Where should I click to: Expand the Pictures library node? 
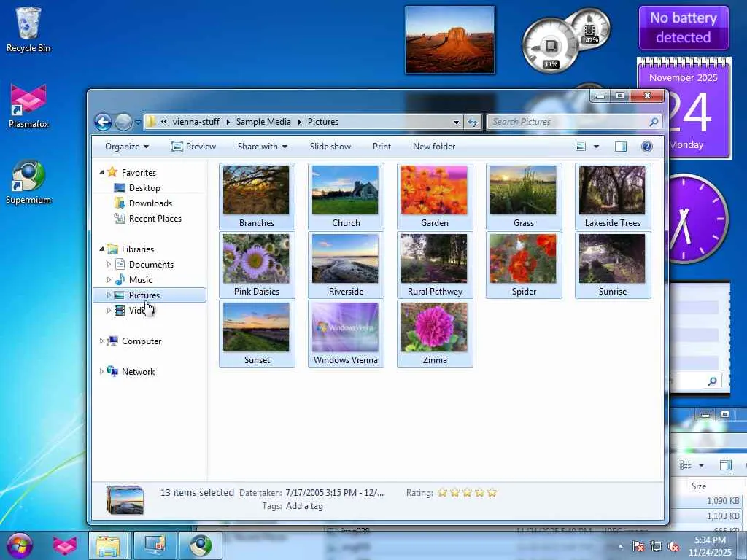109,295
